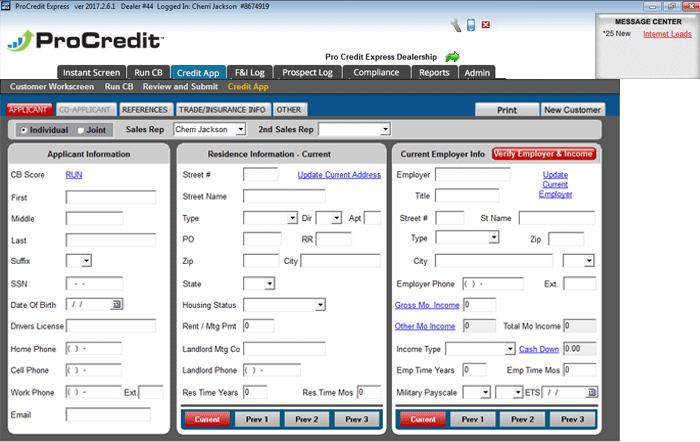Click the residence Prev 1 button
This screenshot has width=700, height=442.
[257, 419]
